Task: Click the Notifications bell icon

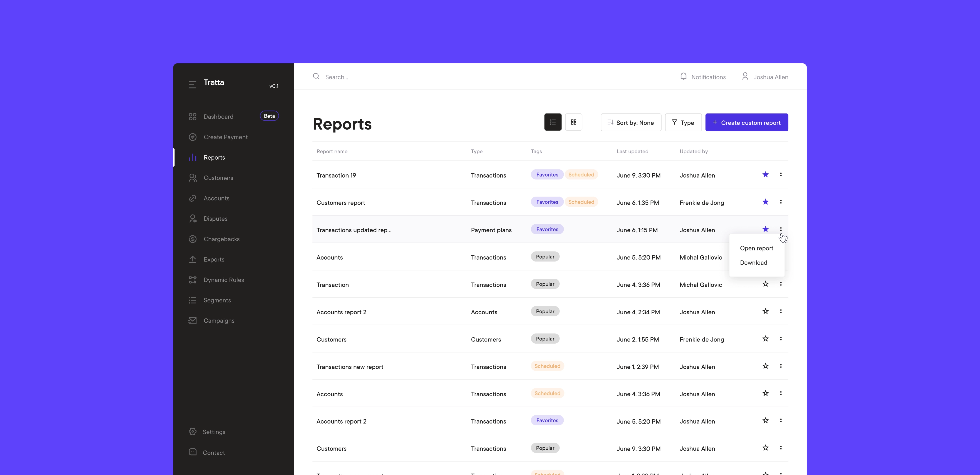Action: click(x=683, y=77)
